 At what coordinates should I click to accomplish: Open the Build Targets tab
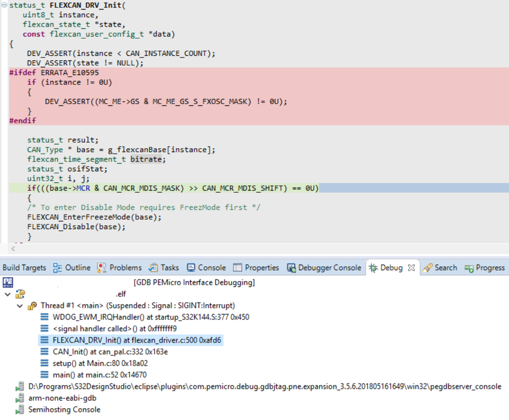24,268
